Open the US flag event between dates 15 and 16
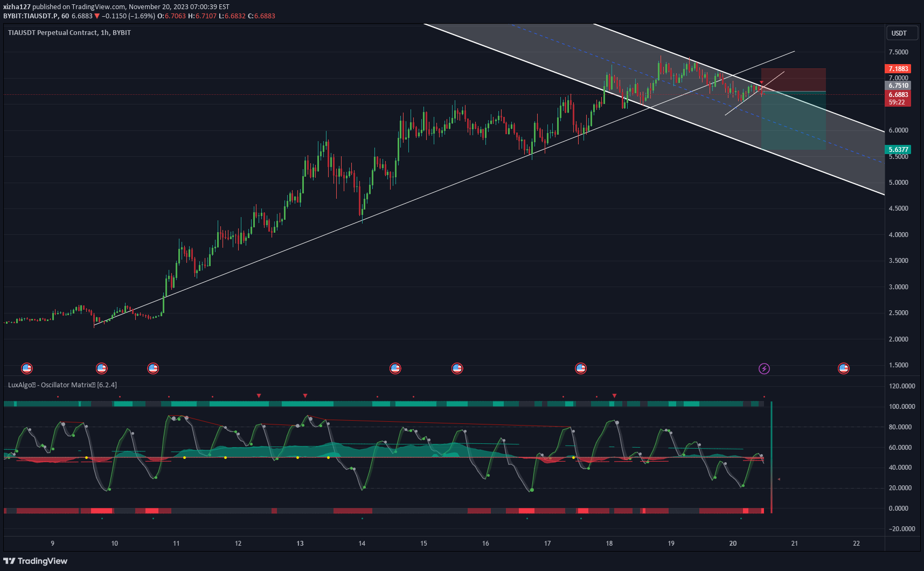Image resolution: width=924 pixels, height=571 pixels. click(x=457, y=368)
